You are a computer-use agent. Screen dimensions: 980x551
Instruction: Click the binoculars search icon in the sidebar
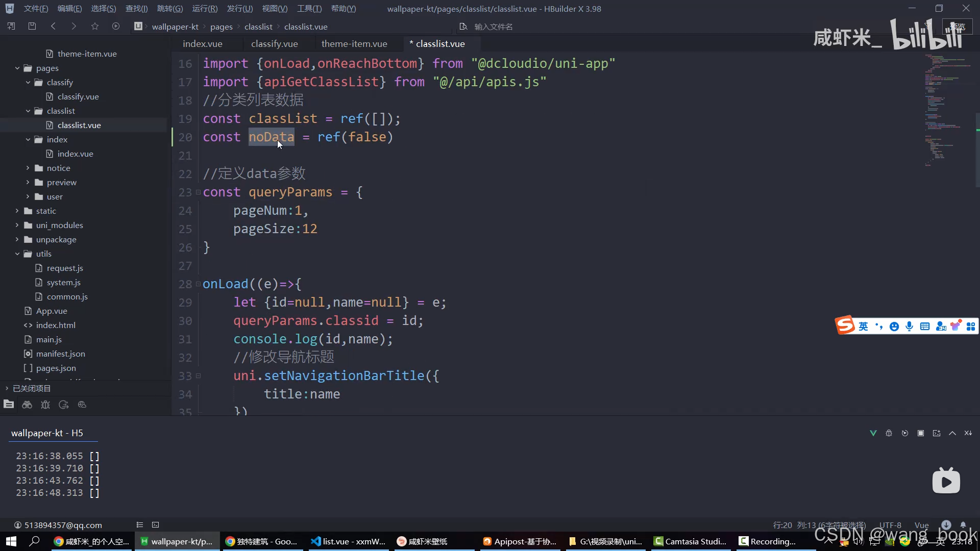point(27,405)
